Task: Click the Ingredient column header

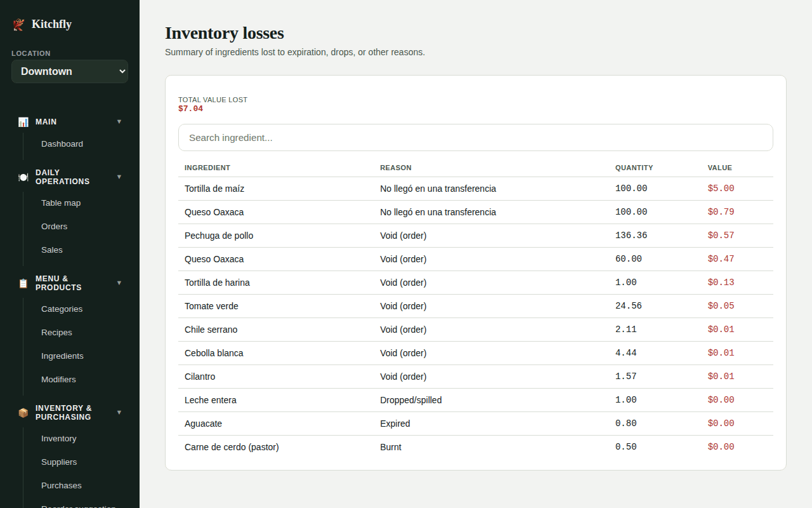Action: pos(207,168)
